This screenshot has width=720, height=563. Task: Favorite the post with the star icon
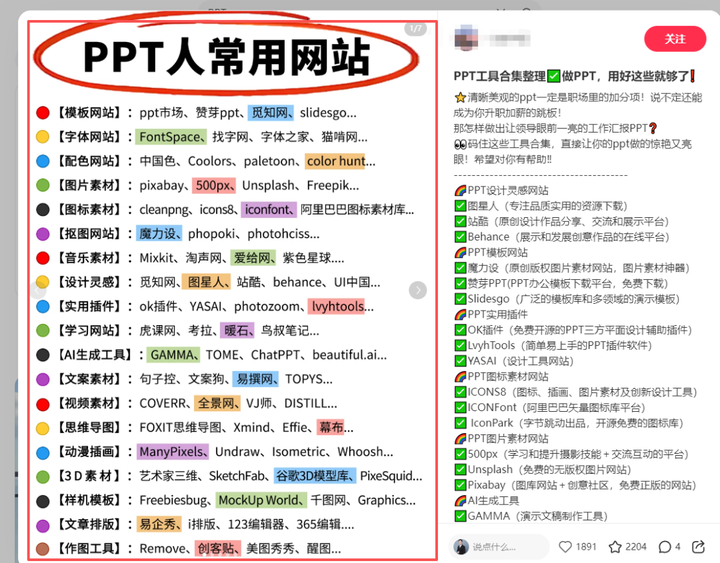click(615, 546)
